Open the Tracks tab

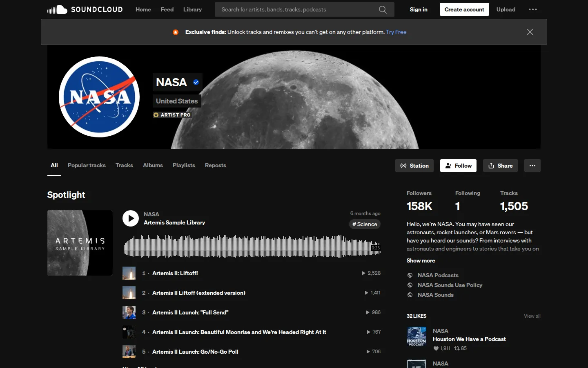pyautogui.click(x=124, y=165)
